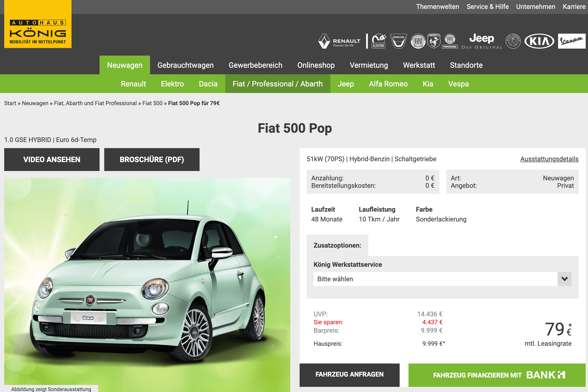The image size is (588, 392).
Task: Open the Broschüre (PDF) button
Action: click(152, 160)
